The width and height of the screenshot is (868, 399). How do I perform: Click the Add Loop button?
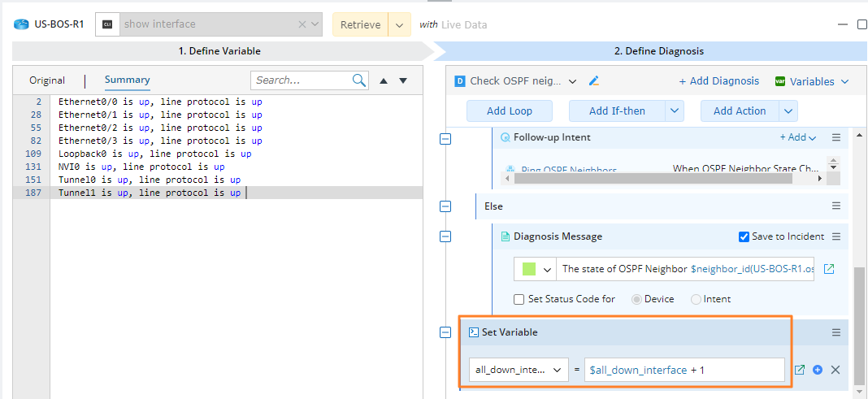pyautogui.click(x=510, y=111)
